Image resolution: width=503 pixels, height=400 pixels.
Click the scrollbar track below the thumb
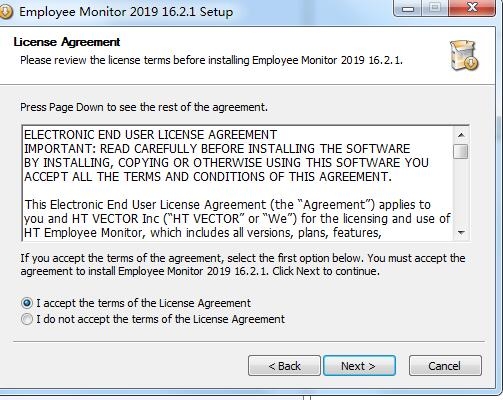click(x=461, y=193)
